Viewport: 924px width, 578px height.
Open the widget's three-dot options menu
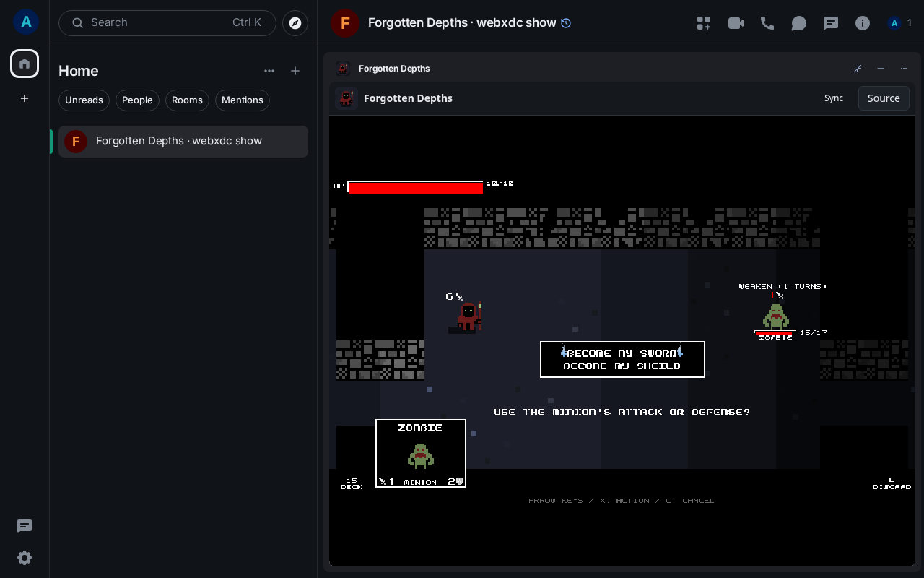click(x=904, y=69)
